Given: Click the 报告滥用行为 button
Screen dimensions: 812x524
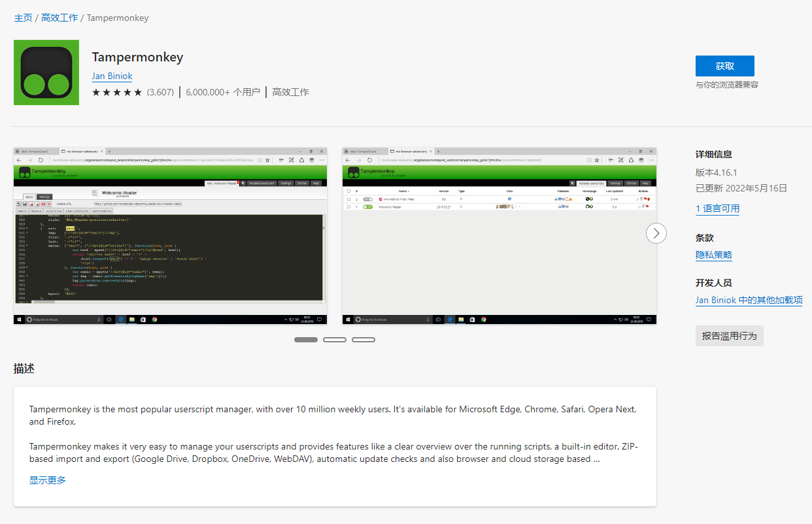Looking at the screenshot, I should tap(730, 336).
